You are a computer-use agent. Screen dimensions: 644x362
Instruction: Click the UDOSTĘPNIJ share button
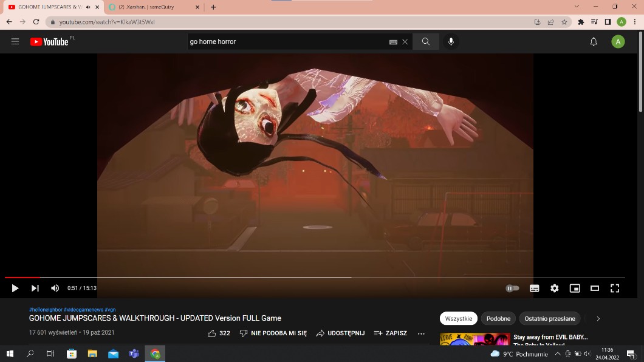click(340, 333)
